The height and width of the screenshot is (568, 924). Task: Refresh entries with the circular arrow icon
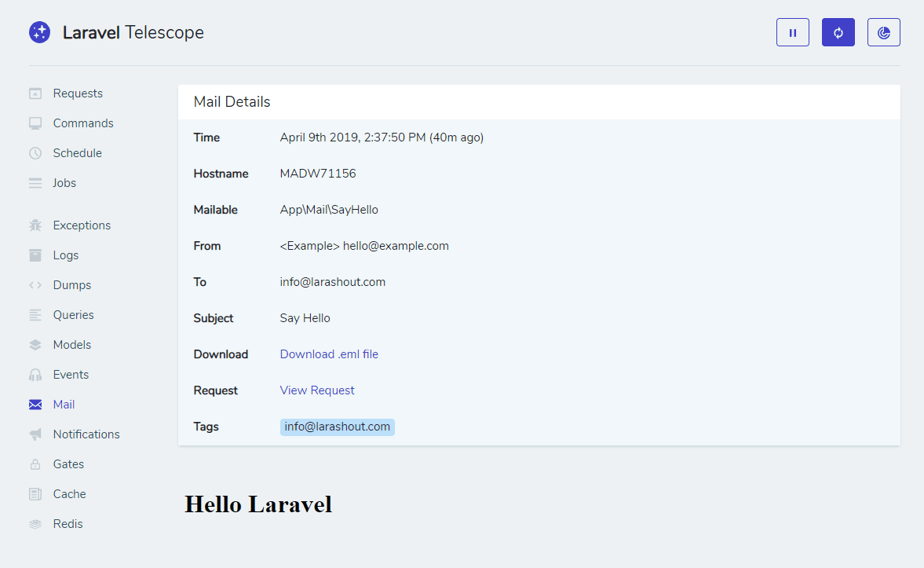point(838,32)
